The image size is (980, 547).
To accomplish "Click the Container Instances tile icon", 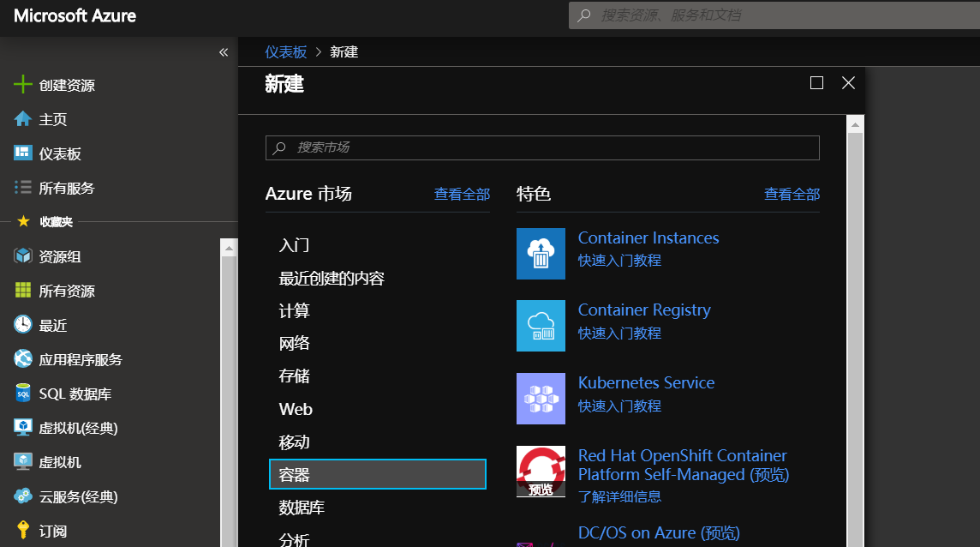I will click(541, 254).
